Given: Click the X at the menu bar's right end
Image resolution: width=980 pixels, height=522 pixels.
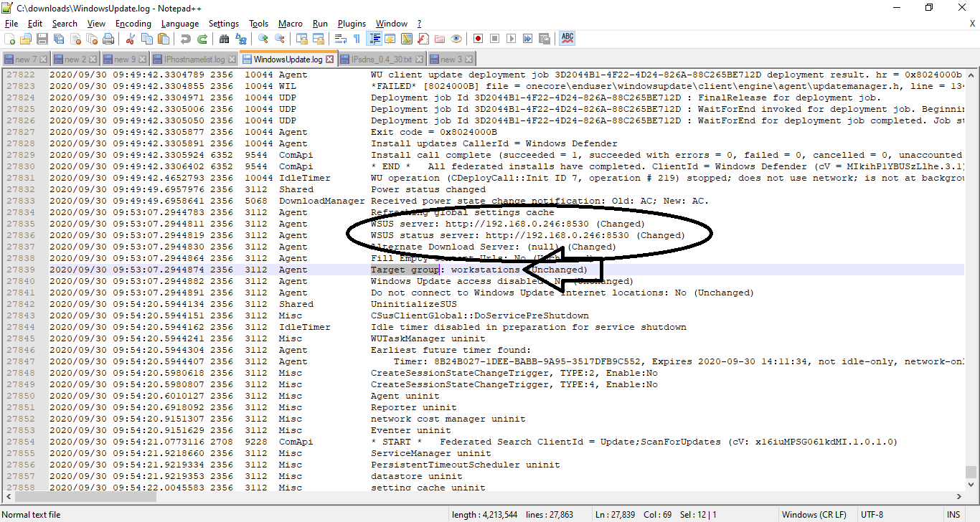Looking at the screenshot, I should point(972,24).
